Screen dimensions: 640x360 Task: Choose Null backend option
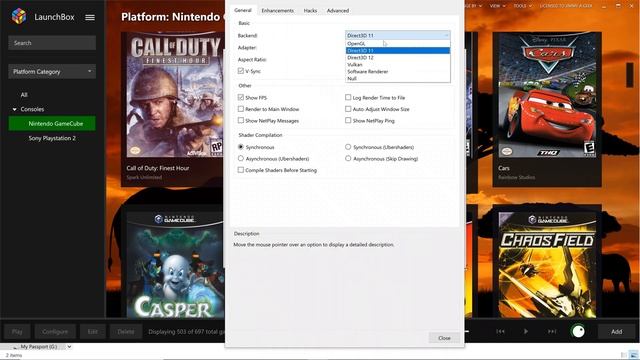point(398,78)
